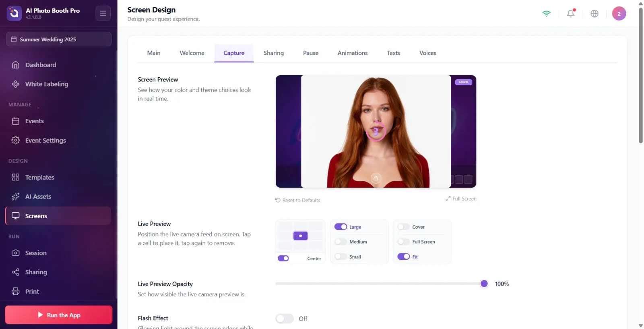Viewport: 644px width, 329px height.
Task: Toggle the Small preview size switch
Action: 341,257
